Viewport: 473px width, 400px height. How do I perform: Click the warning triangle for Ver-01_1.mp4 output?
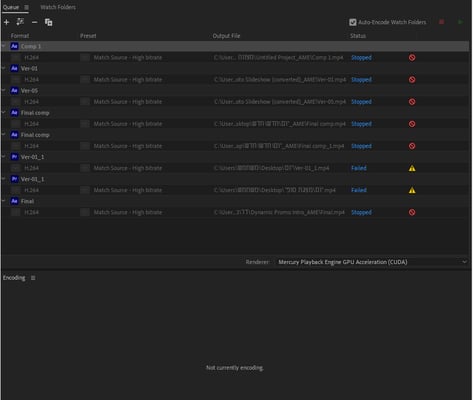coord(412,168)
